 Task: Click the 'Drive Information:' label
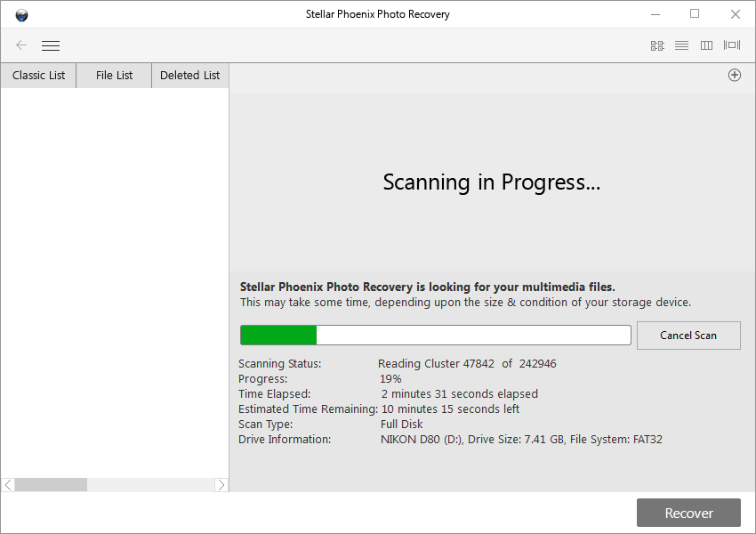coord(285,440)
